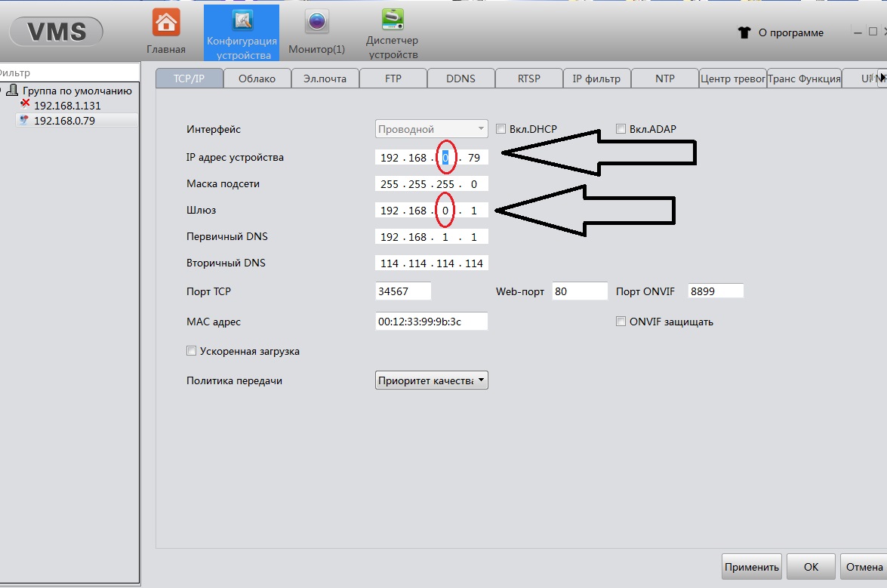Image resolution: width=887 pixels, height=588 pixels.
Task: Click the Порт TCP input field
Action: pos(403,291)
